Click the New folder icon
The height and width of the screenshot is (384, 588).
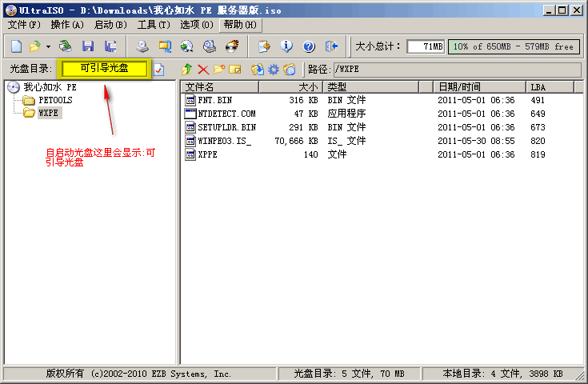point(219,70)
